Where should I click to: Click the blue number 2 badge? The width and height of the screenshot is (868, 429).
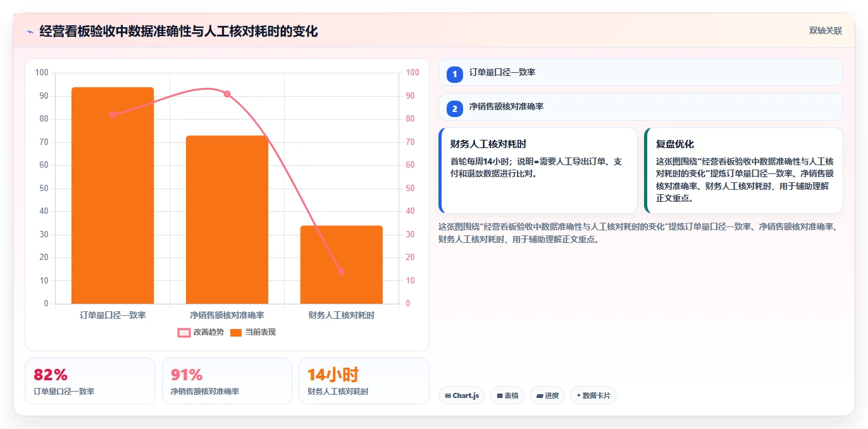point(455,109)
